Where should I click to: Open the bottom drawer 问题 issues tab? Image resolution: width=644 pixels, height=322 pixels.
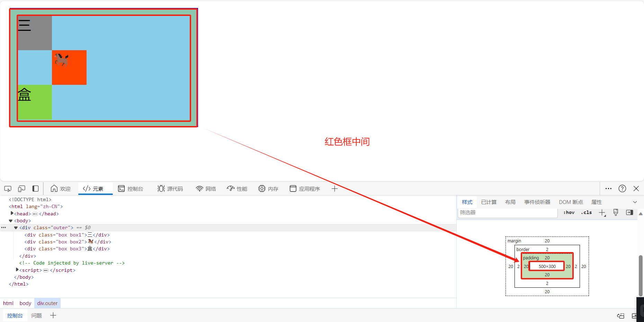[36, 316]
